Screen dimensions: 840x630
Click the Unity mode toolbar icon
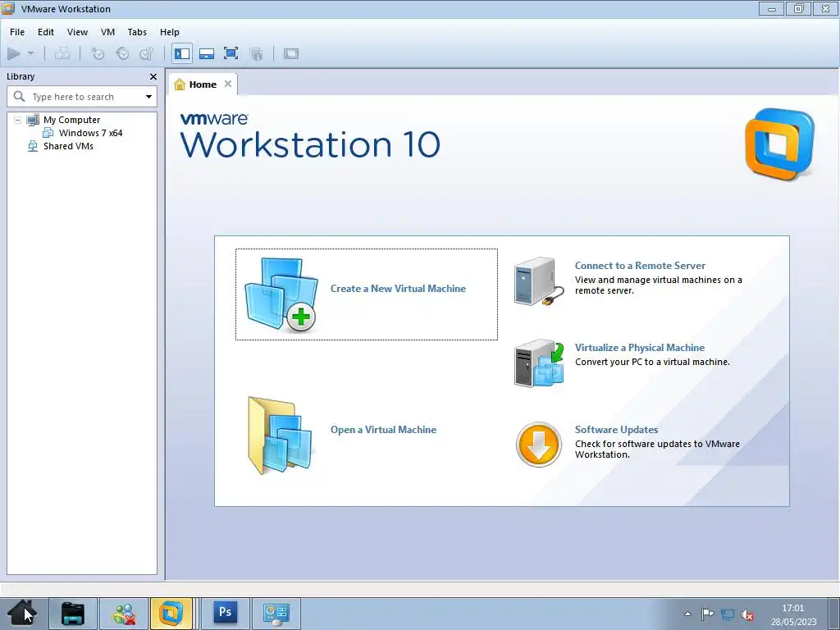tap(256, 53)
